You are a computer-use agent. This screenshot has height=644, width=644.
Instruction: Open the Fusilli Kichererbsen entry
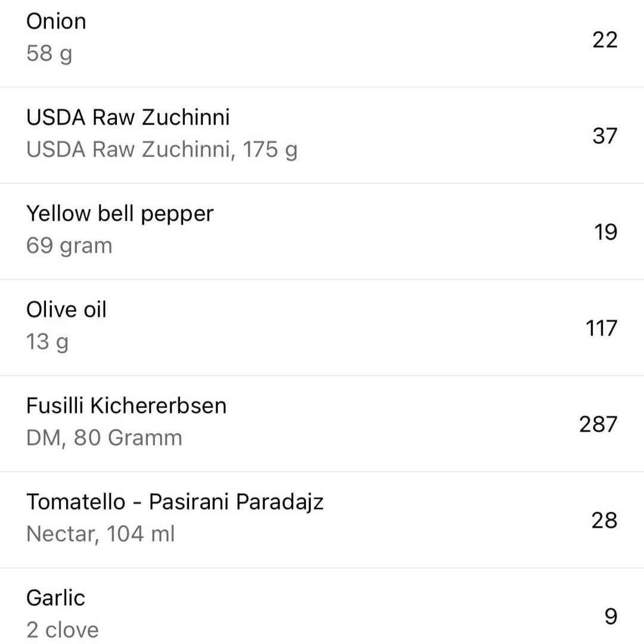pos(126,405)
